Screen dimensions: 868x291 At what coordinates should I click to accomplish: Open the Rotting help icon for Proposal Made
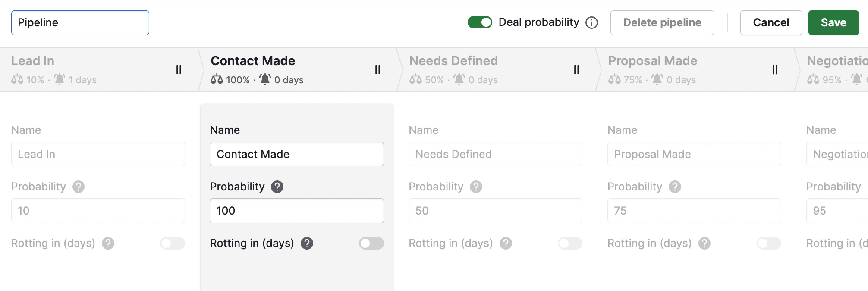pyautogui.click(x=704, y=243)
